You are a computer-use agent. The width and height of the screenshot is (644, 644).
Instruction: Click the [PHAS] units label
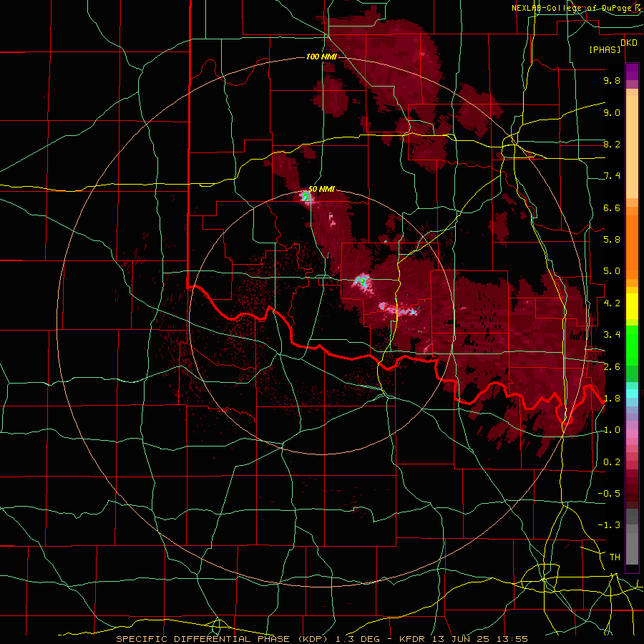[605, 49]
